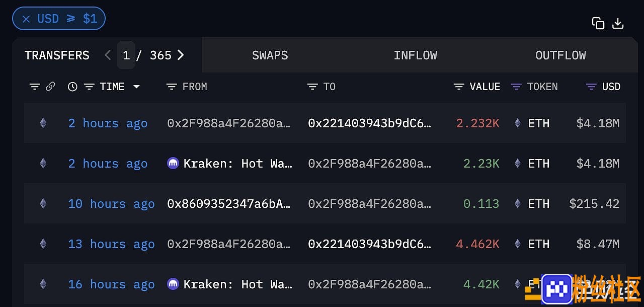
Task: Click the clock icon beside TIME
Action: 72,87
